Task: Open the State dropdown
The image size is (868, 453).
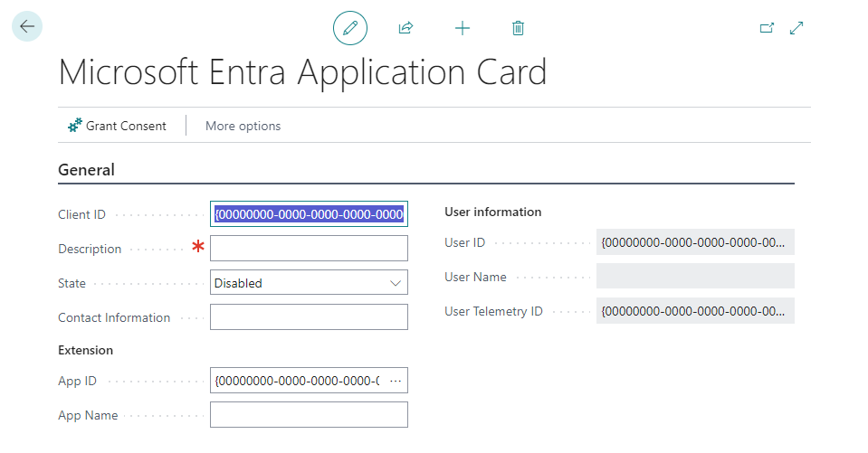Action: (309, 283)
